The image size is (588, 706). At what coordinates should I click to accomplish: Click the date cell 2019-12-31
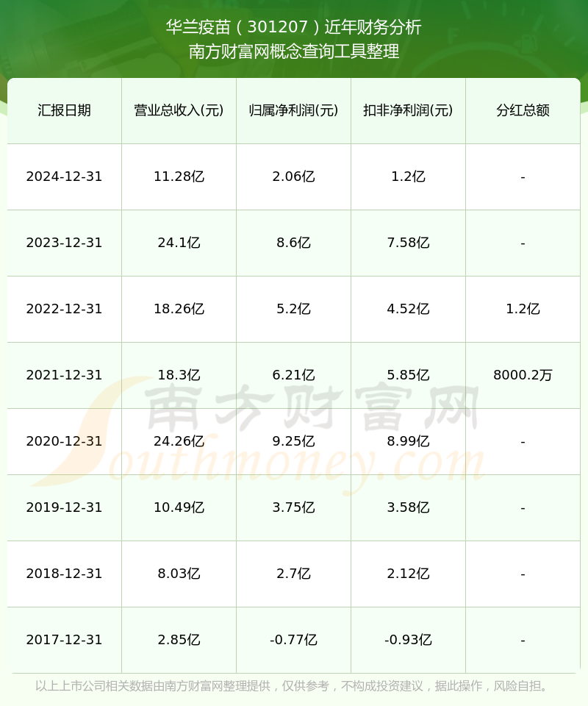click(x=65, y=507)
